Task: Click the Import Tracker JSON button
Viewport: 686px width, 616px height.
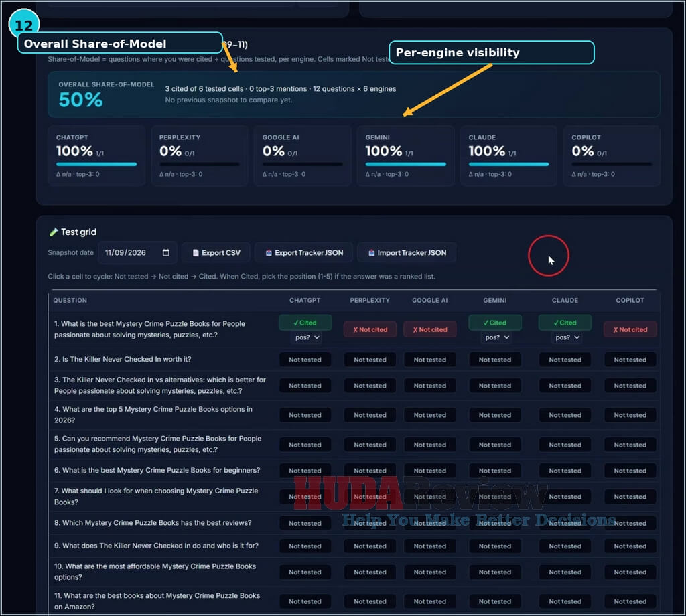Action: click(407, 252)
